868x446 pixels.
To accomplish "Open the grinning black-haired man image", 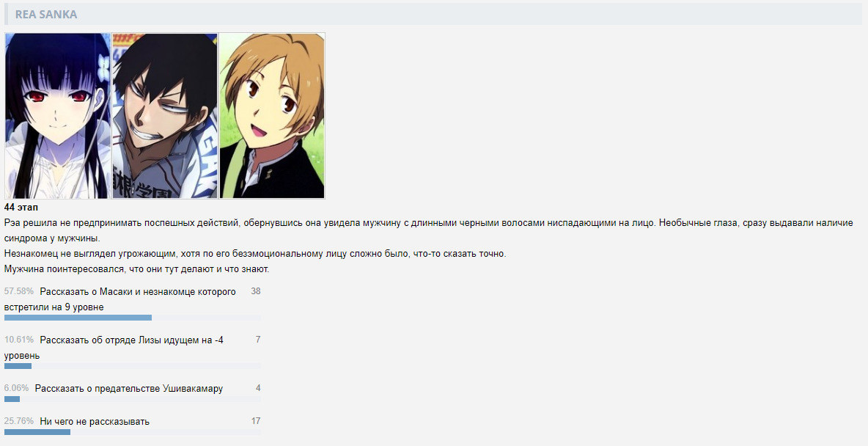I will (x=165, y=116).
